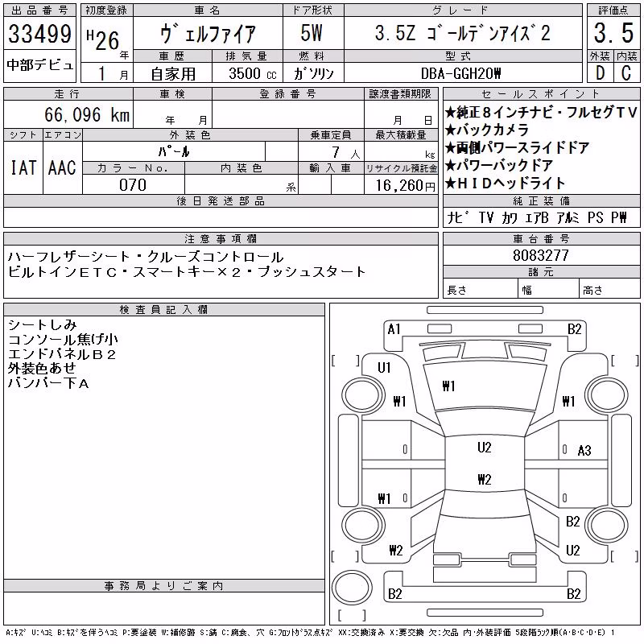Viewport: 644px width, 644px height.
Task: Click shift type IAT
Action: (x=23, y=167)
